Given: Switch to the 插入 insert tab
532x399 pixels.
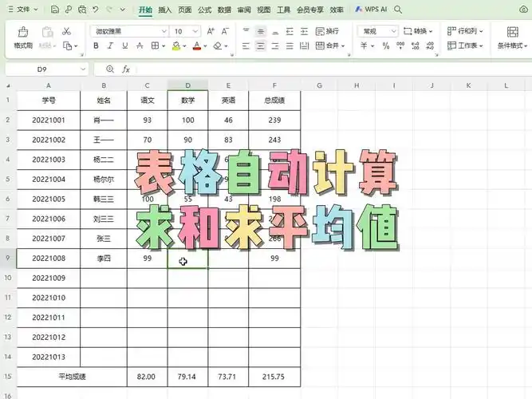Looking at the screenshot, I should (x=165, y=10).
